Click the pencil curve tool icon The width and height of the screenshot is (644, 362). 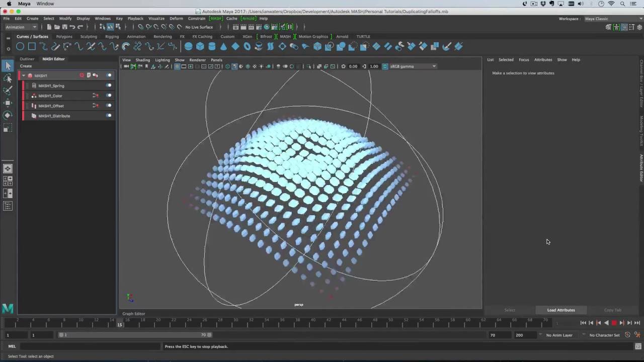[x=55, y=46]
